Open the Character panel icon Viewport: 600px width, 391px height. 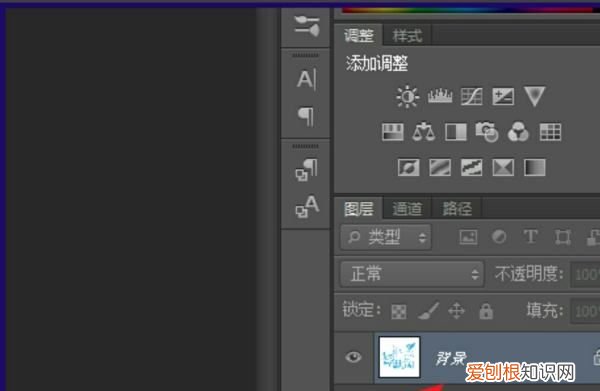coord(306,80)
